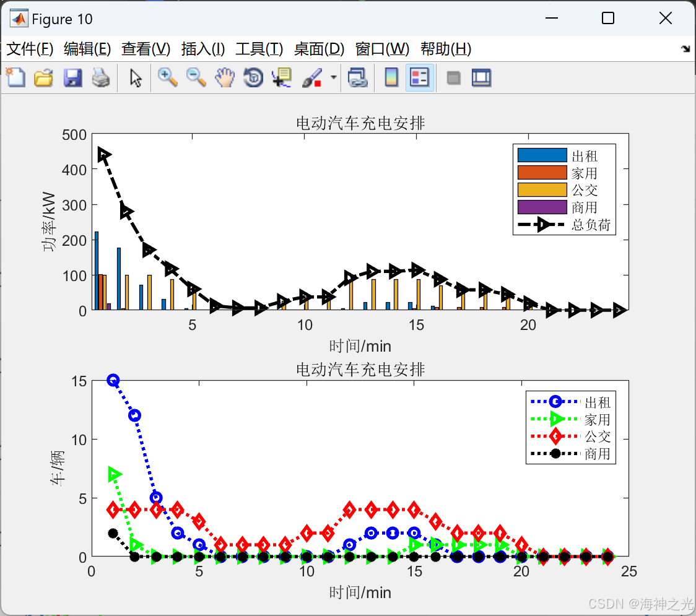The width and height of the screenshot is (696, 616).
Task: Select the 公交 line entry in the bottom legend
Action: (x=571, y=436)
